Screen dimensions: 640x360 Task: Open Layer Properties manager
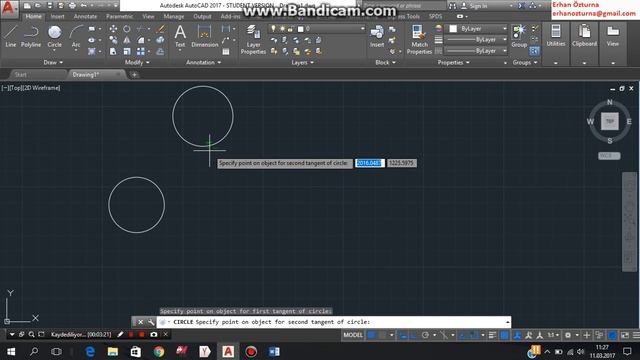(253, 39)
